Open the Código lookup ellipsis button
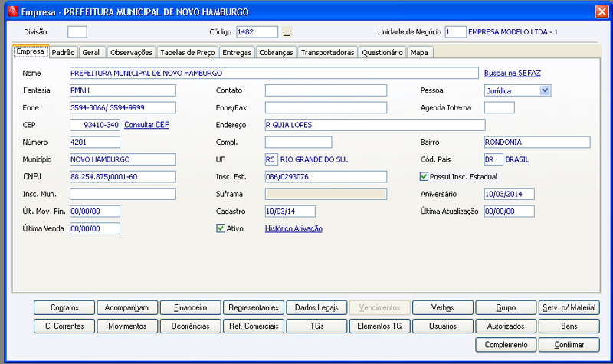 (x=287, y=32)
